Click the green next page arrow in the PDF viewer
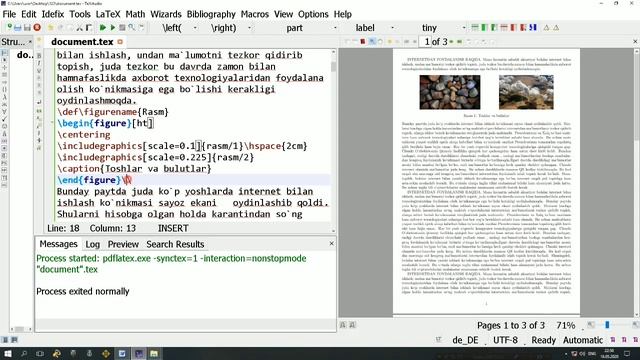The image size is (640, 360). 451,42
